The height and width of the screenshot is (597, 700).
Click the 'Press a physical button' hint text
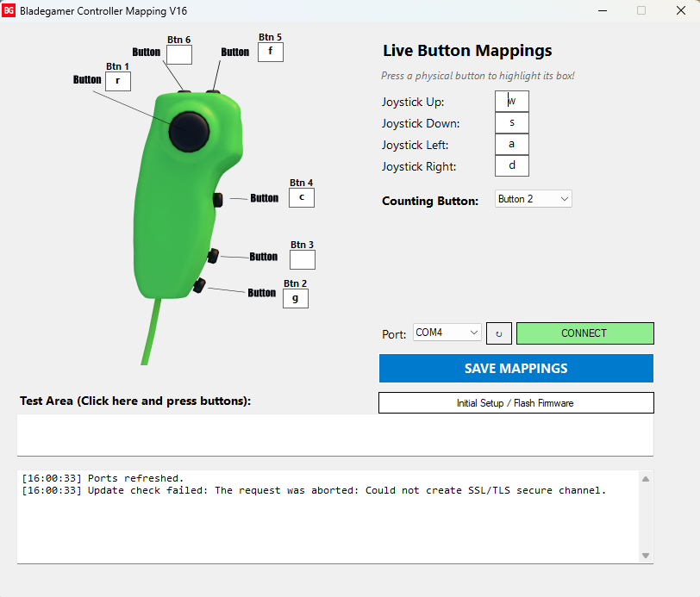(x=478, y=76)
